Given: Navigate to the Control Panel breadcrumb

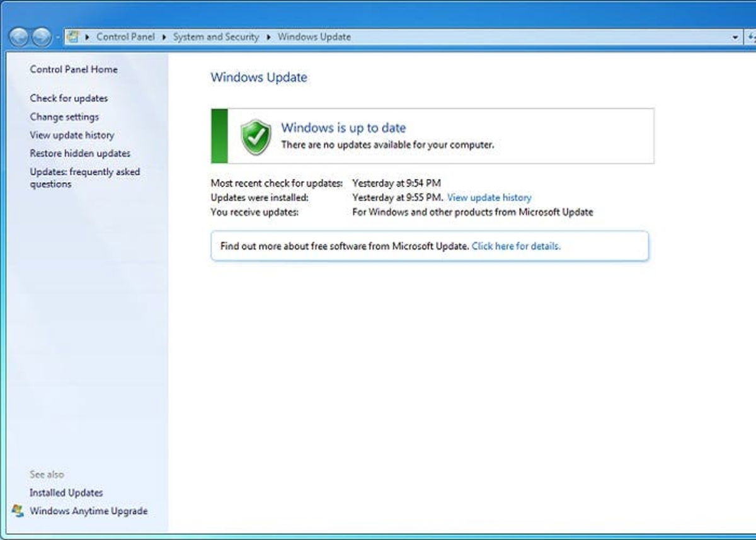Looking at the screenshot, I should click(126, 37).
